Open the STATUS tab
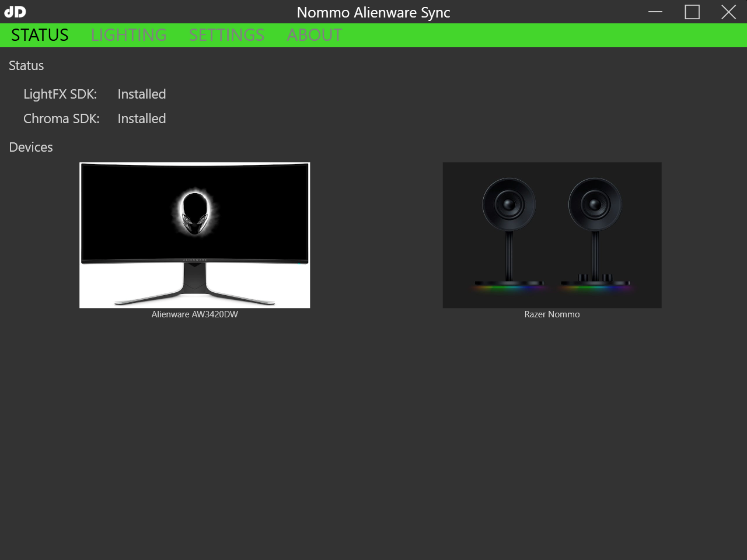Screen dimensions: 747x560 [40, 35]
